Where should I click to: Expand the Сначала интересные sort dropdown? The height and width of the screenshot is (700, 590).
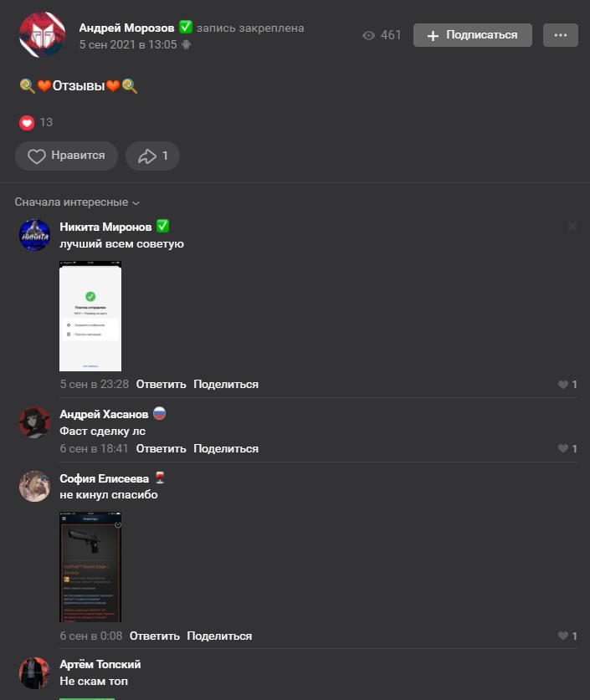pyautogui.click(x=77, y=202)
